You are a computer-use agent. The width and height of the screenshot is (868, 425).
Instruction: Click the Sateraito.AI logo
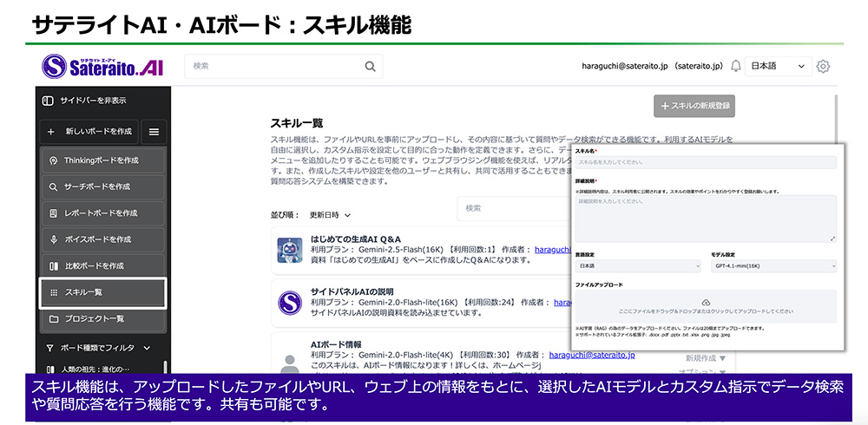coord(102,67)
